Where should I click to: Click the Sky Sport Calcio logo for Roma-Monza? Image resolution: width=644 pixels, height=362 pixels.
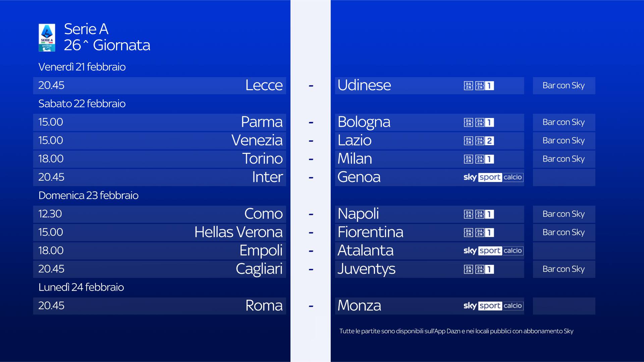pyautogui.click(x=493, y=306)
